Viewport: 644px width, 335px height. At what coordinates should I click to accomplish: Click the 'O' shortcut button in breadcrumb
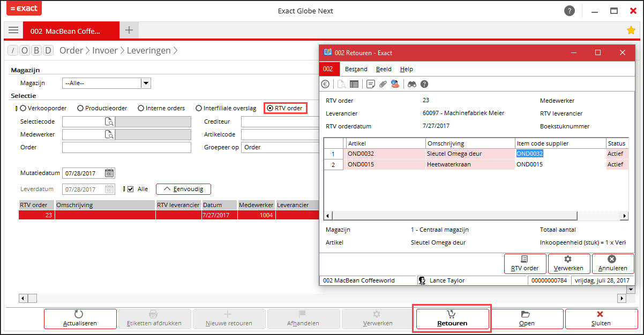click(x=25, y=51)
